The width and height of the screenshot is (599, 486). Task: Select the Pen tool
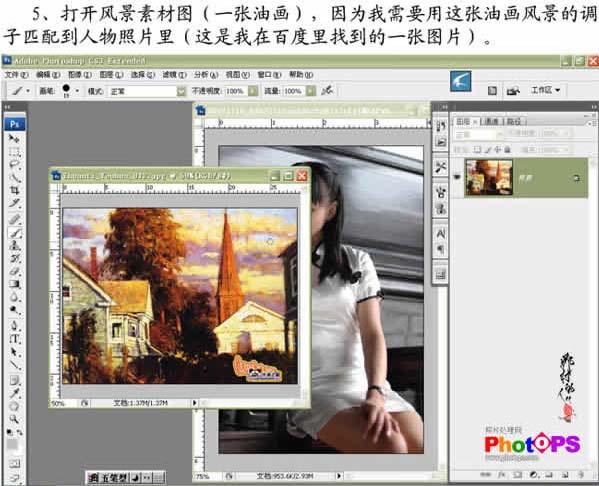pos(14,326)
